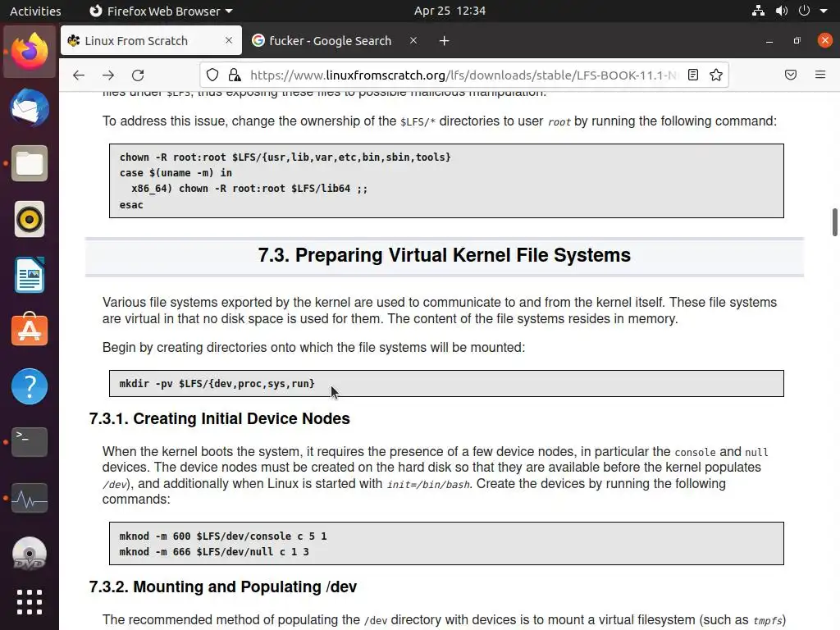The height and width of the screenshot is (630, 840).
Task: Click the chown -R root:root $LFS/{usr command line
Action: coord(285,157)
